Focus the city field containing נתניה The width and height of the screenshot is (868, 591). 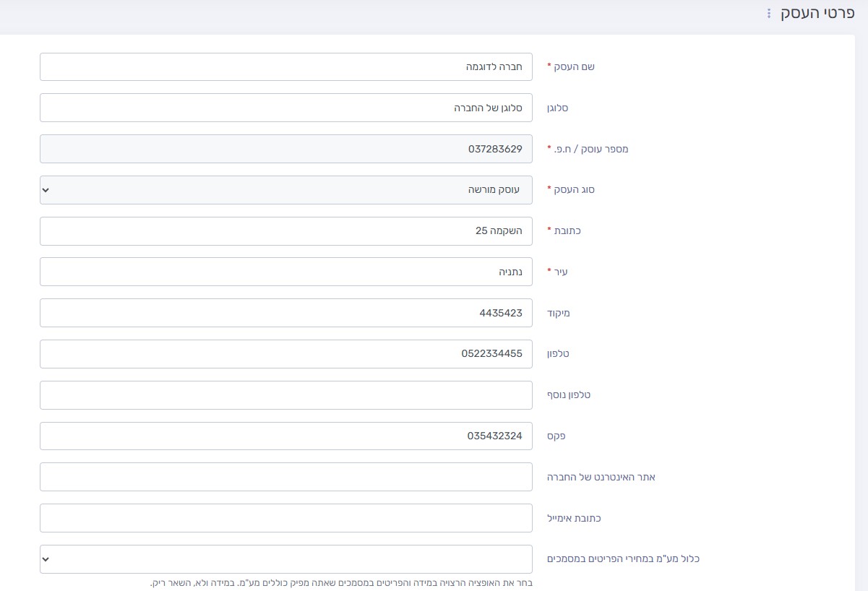[285, 272]
